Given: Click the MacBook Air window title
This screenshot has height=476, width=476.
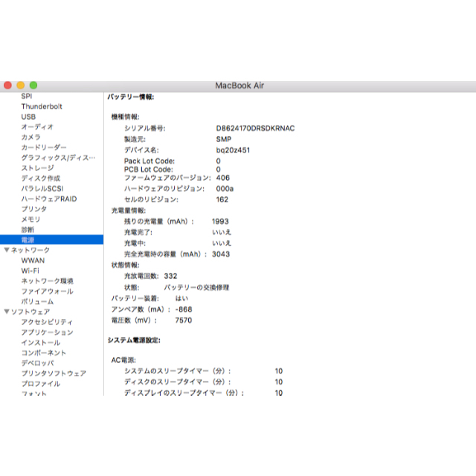Looking at the screenshot, I should [x=239, y=86].
